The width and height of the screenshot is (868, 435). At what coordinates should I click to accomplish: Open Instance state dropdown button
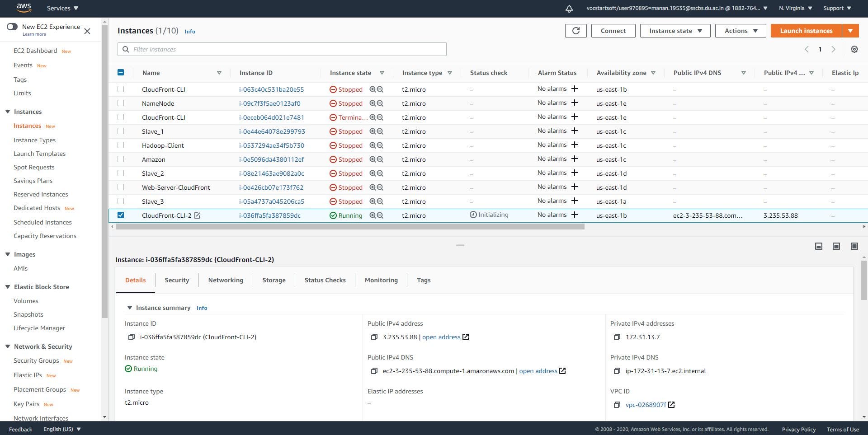675,31
